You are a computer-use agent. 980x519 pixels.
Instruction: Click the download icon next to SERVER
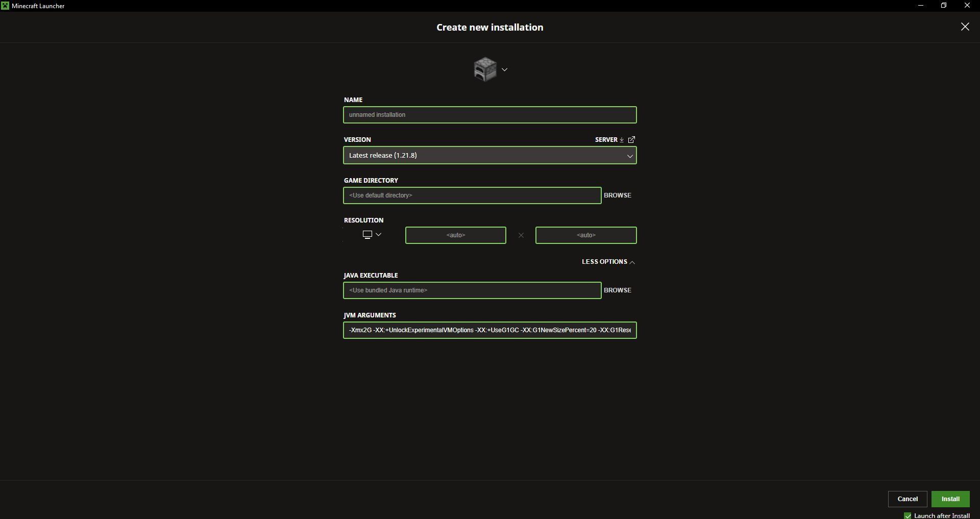tap(622, 139)
